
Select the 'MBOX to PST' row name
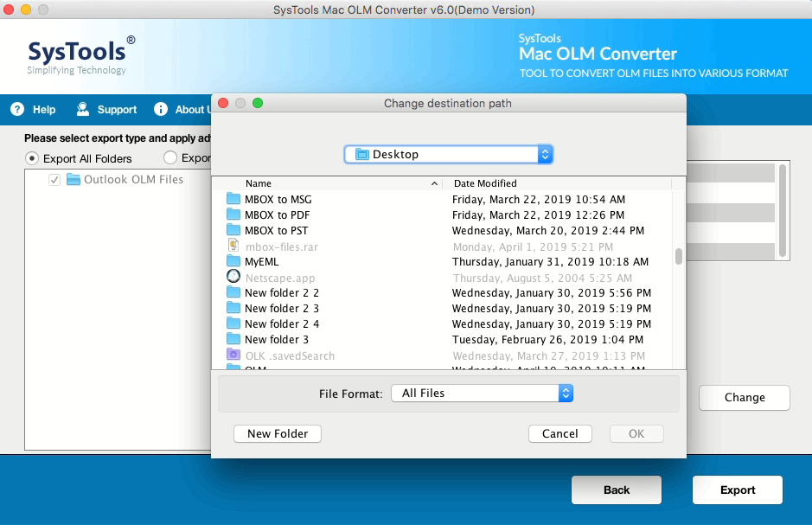tap(276, 230)
